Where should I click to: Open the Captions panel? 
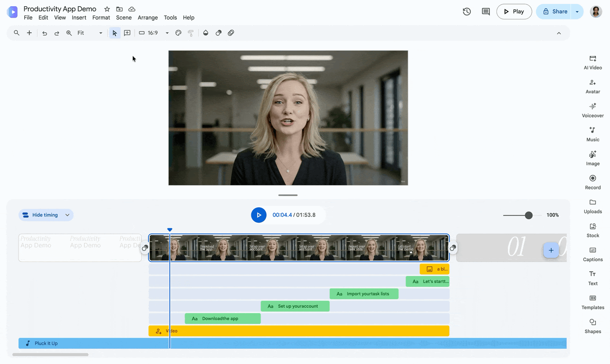point(593,254)
